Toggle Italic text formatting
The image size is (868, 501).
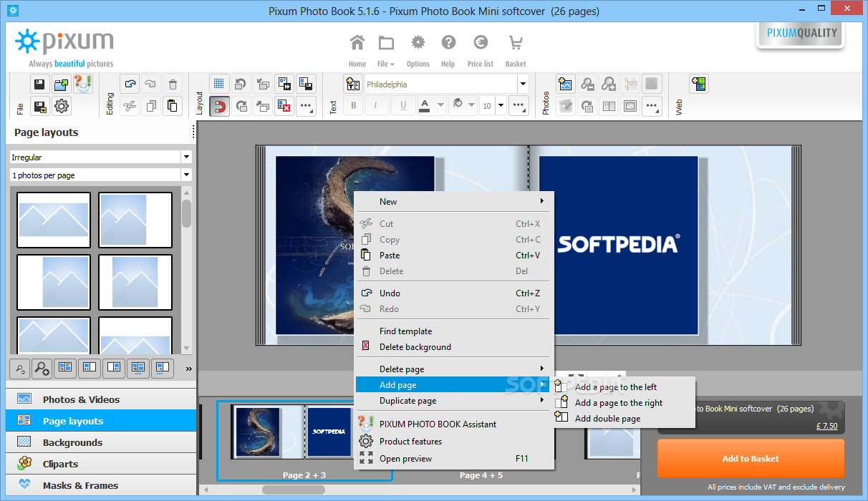[x=376, y=106]
